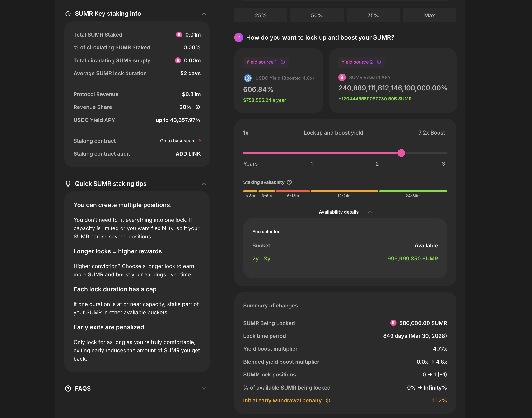Choose the 75% amount option
This screenshot has height=418, width=532.
(373, 15)
